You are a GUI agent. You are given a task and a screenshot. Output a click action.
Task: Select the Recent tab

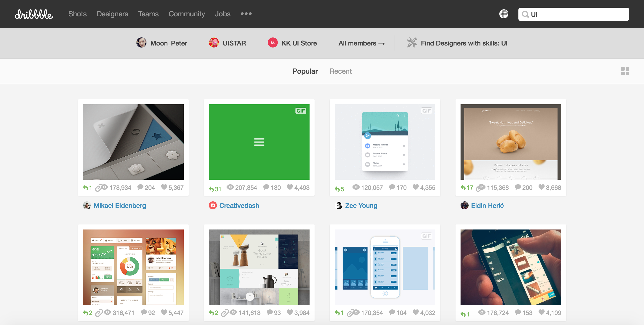point(341,70)
